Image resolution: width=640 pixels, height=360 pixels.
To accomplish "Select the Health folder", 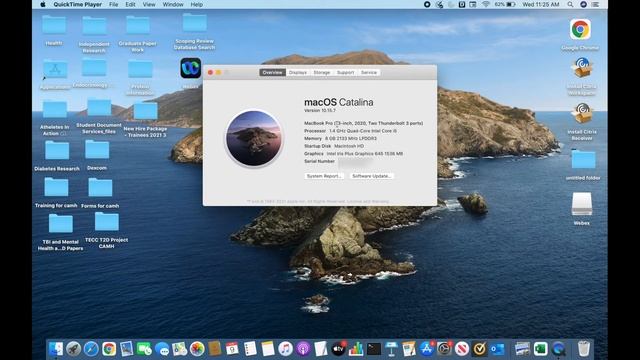I will 54,24.
